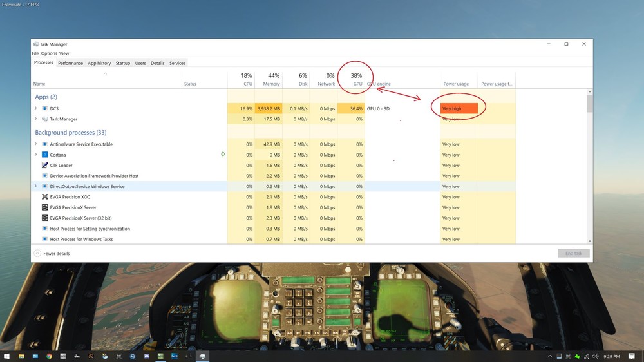Click Antimalware memory value 42.9 MB
Image resolution: width=644 pixels, height=362 pixels.
tap(269, 144)
